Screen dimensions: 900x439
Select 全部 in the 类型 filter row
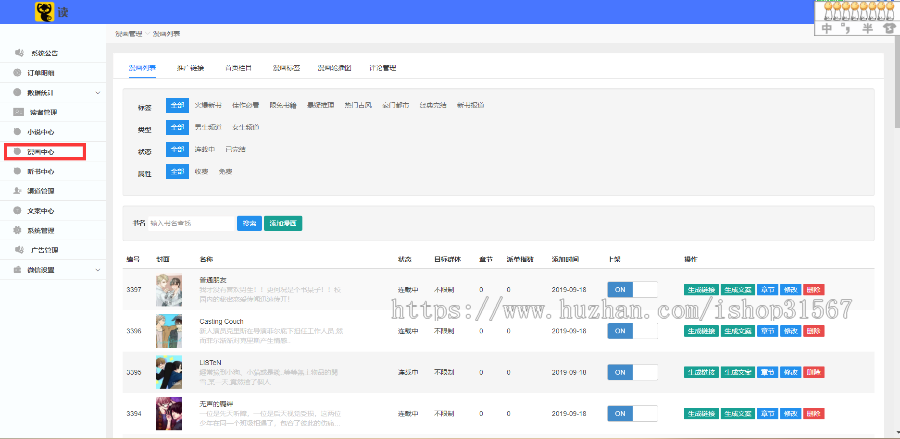pyautogui.click(x=177, y=127)
